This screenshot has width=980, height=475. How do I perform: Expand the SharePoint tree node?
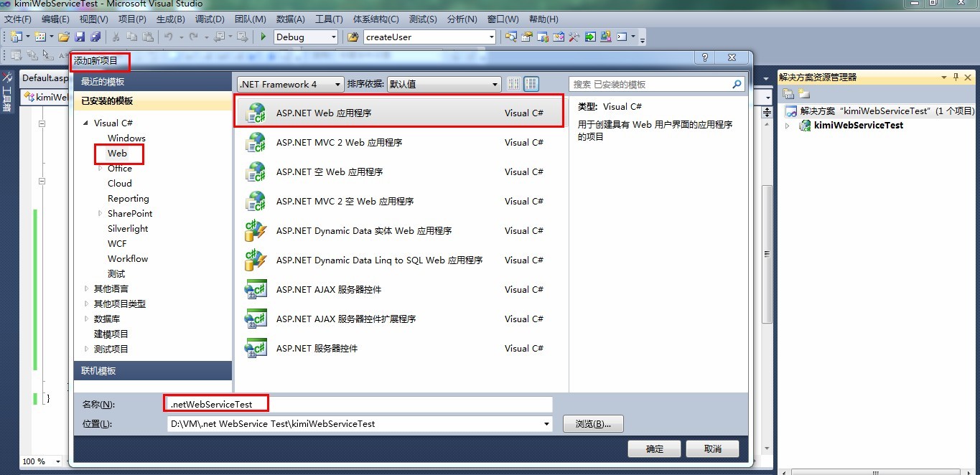tap(100, 213)
